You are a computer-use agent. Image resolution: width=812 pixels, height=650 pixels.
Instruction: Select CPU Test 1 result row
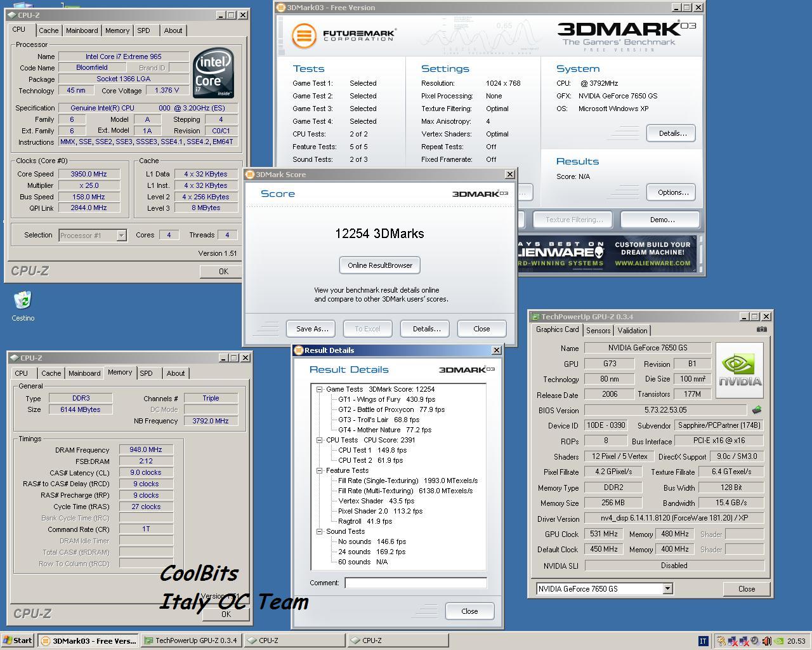click(x=372, y=450)
